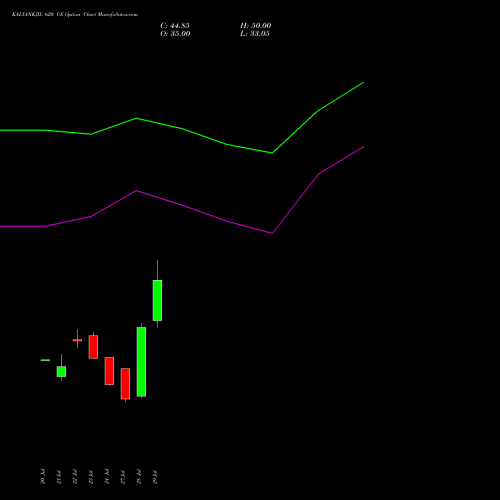Click the 27 Jul date axis label

click(123, 477)
